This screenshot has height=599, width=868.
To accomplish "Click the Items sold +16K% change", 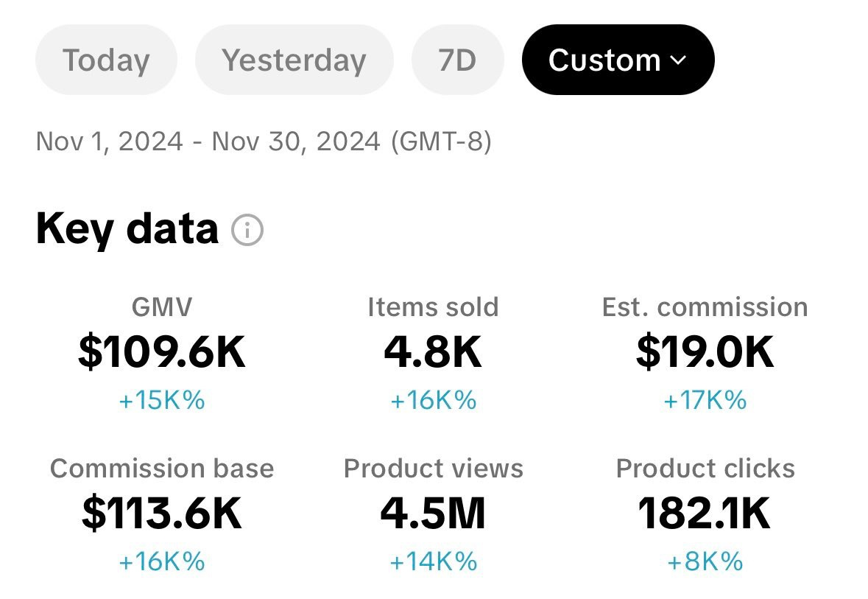I will pyautogui.click(x=433, y=401).
